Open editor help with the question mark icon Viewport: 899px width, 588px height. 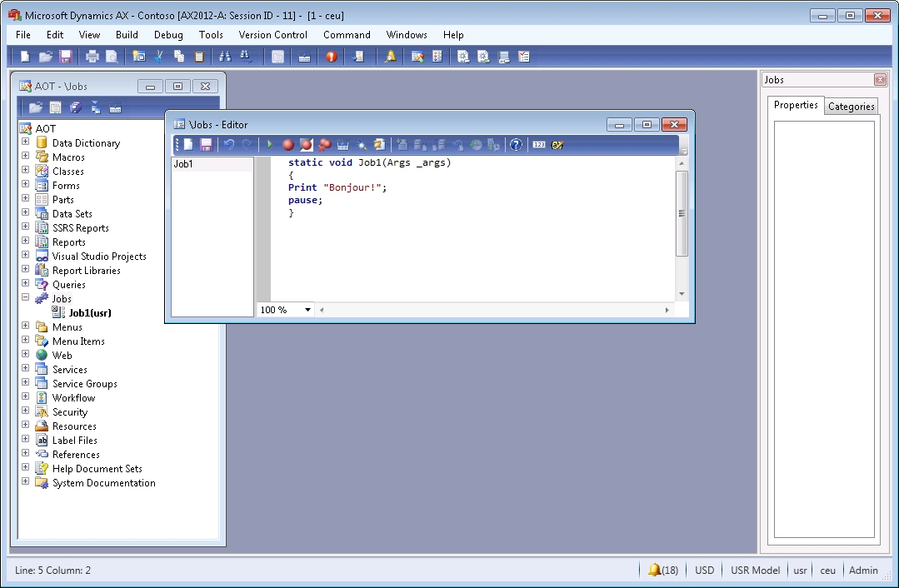pos(516,145)
